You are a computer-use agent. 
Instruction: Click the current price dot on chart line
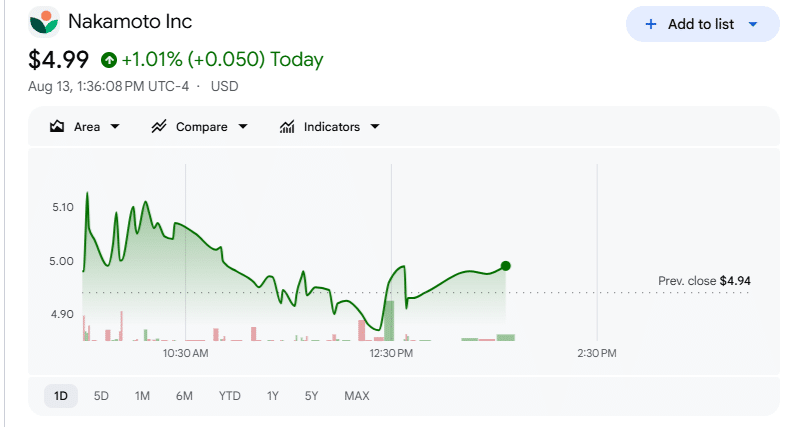[x=506, y=266]
